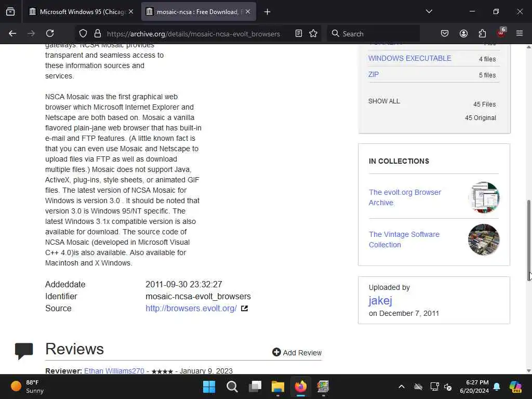Click identifier value mosaic-ncsa-evolt_browsers
The width and height of the screenshot is (532, 399).
(x=198, y=296)
